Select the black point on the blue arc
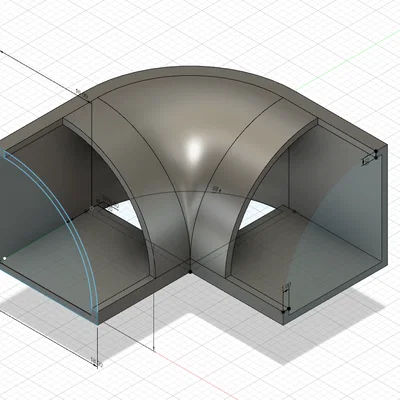This screenshot has height=400, width=400. [x=68, y=221]
